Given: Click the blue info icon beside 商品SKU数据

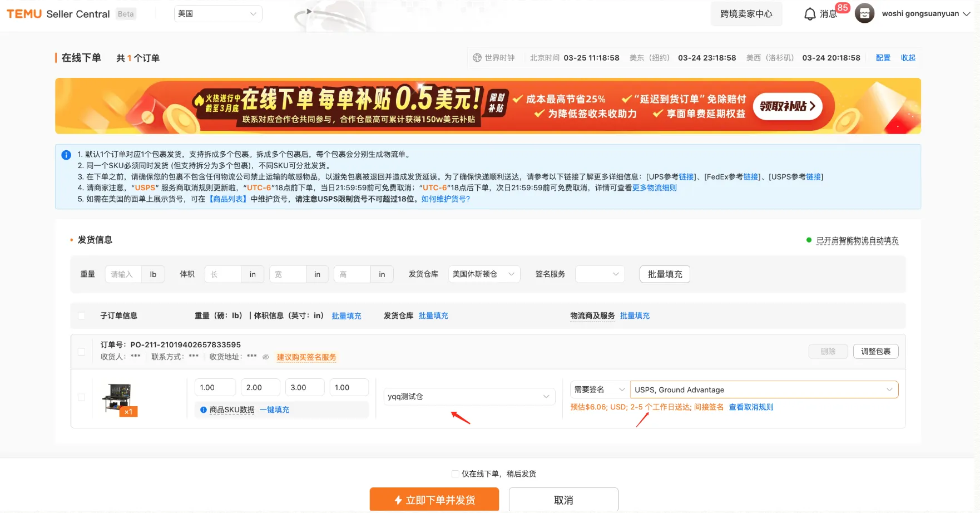Looking at the screenshot, I should click(204, 410).
